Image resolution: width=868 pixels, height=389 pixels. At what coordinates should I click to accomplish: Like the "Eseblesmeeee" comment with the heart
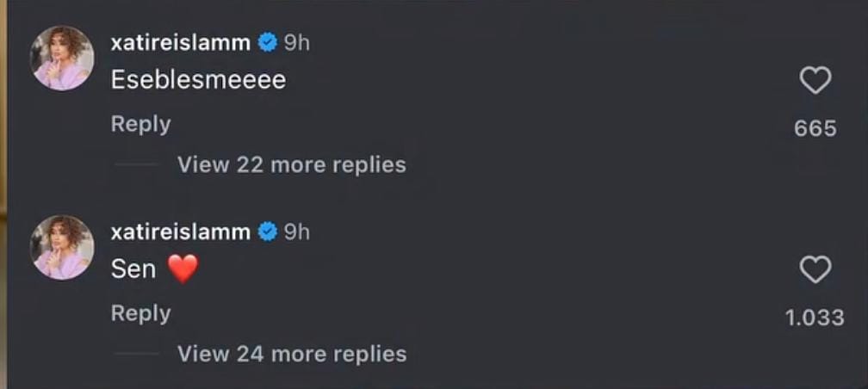(x=815, y=81)
